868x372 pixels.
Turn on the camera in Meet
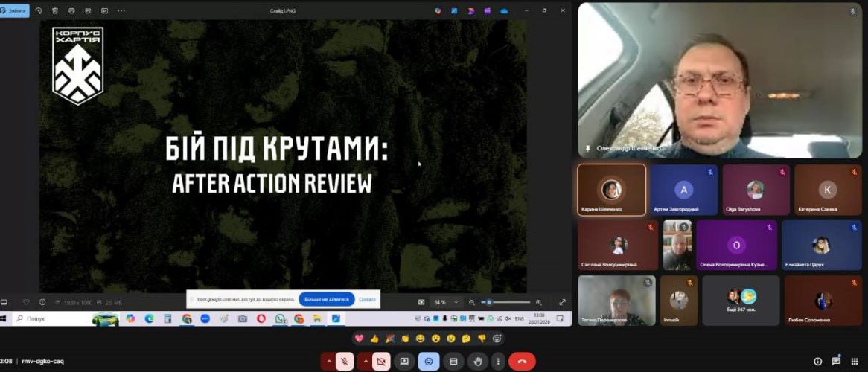click(x=381, y=362)
